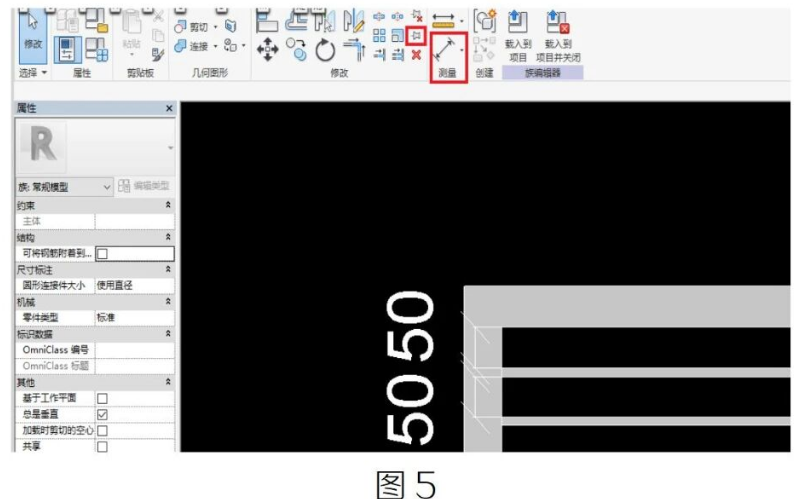The image size is (799, 499).
Task: Select the Offset tool icon
Action: tap(296, 21)
